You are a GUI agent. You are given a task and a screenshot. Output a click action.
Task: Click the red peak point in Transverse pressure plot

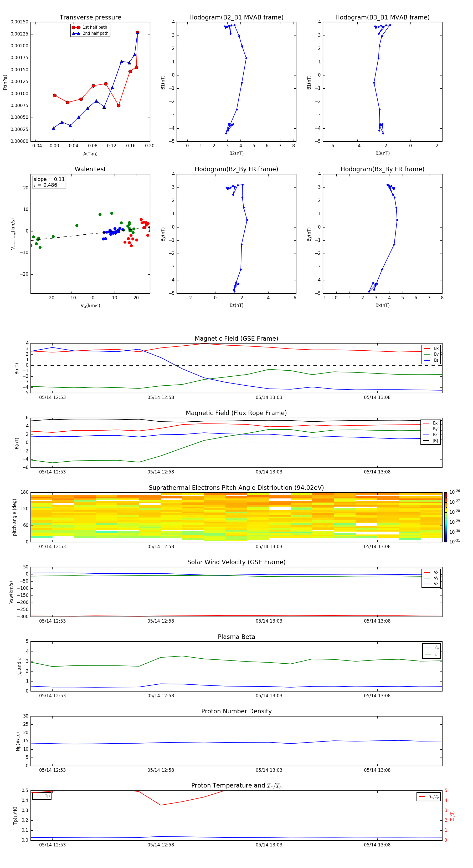[137, 33]
